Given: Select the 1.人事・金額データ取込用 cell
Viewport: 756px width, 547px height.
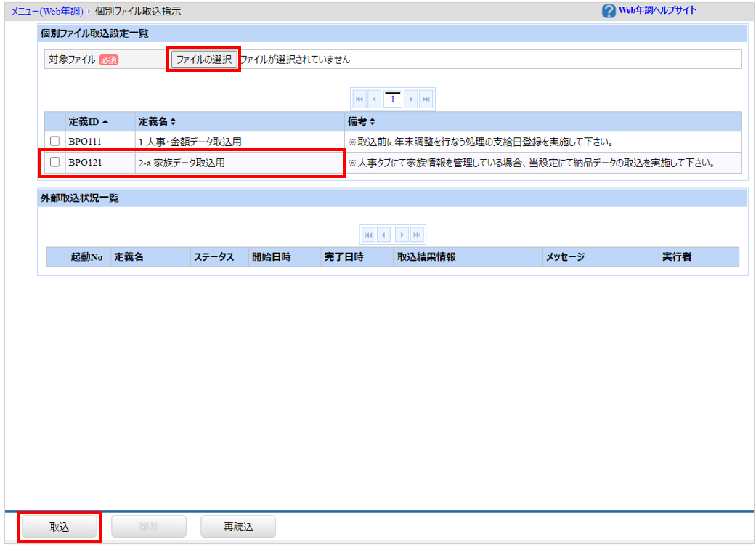Looking at the screenshot, I should point(240,142).
